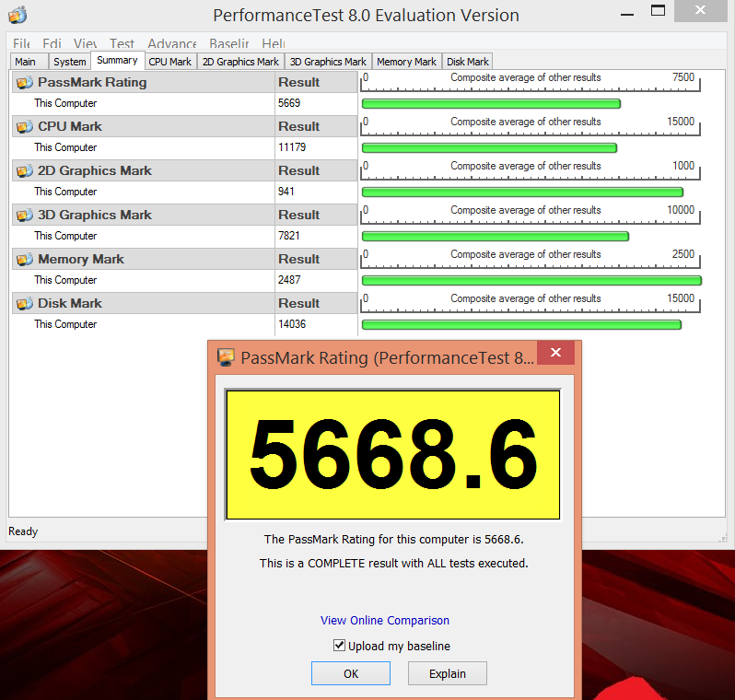Switch to the Memory Mark tab
This screenshot has height=700, width=735.
click(406, 62)
